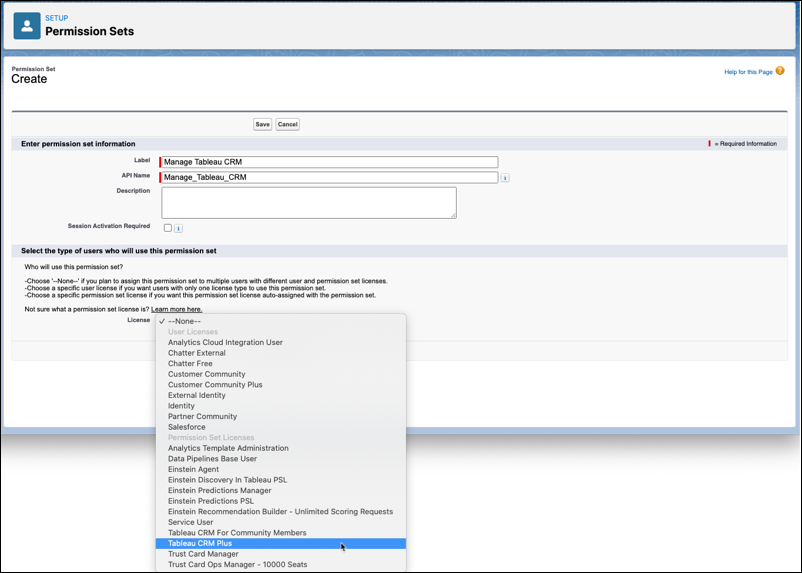Click the Permission Sets page title
Screen dimensions: 802x573
click(x=90, y=31)
